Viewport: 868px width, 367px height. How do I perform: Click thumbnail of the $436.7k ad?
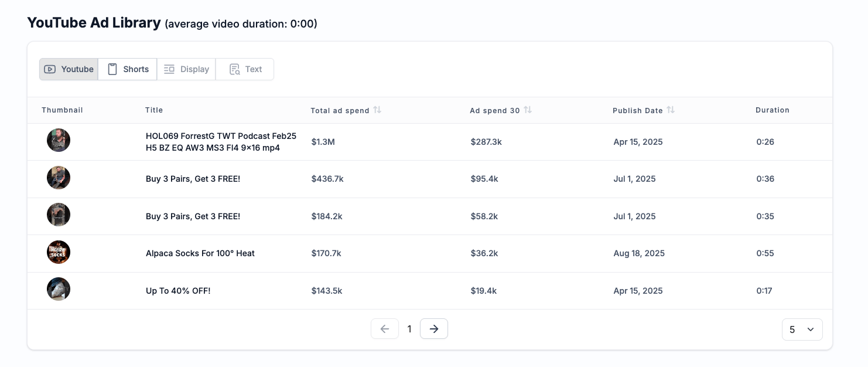click(x=59, y=178)
